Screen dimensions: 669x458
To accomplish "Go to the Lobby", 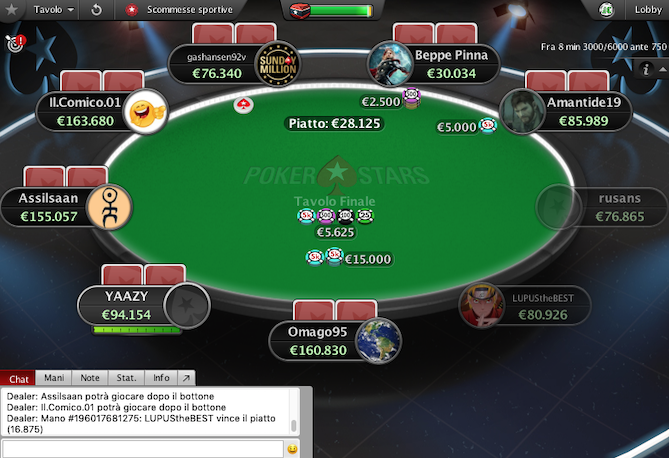I will [x=648, y=9].
